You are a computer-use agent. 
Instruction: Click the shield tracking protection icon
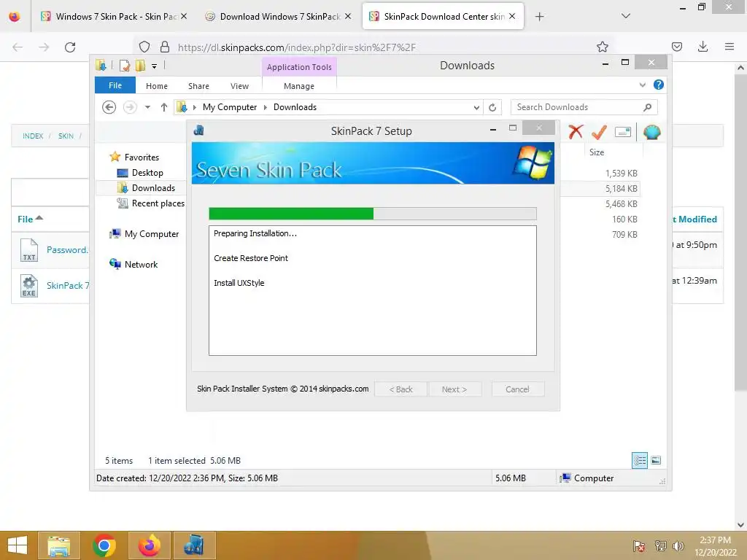[144, 47]
